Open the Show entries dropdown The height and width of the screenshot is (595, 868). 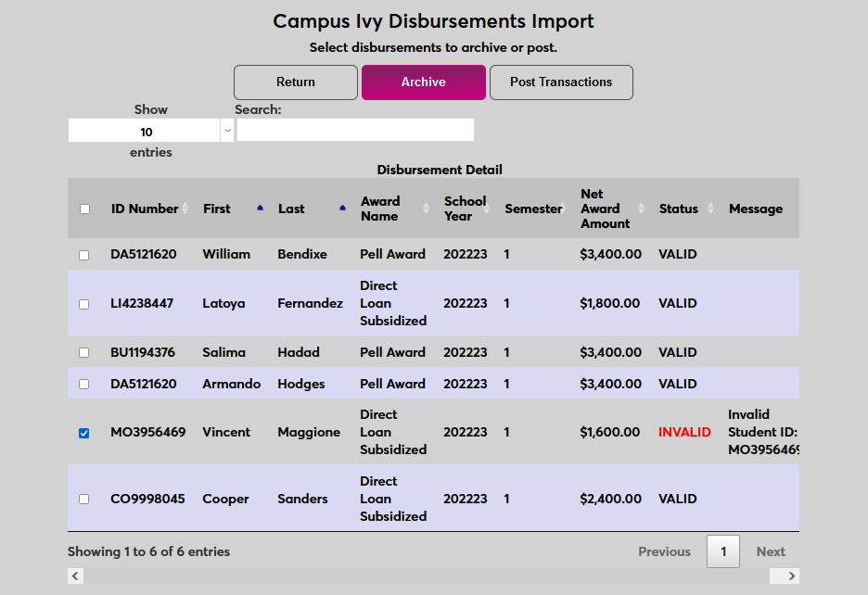(x=151, y=132)
